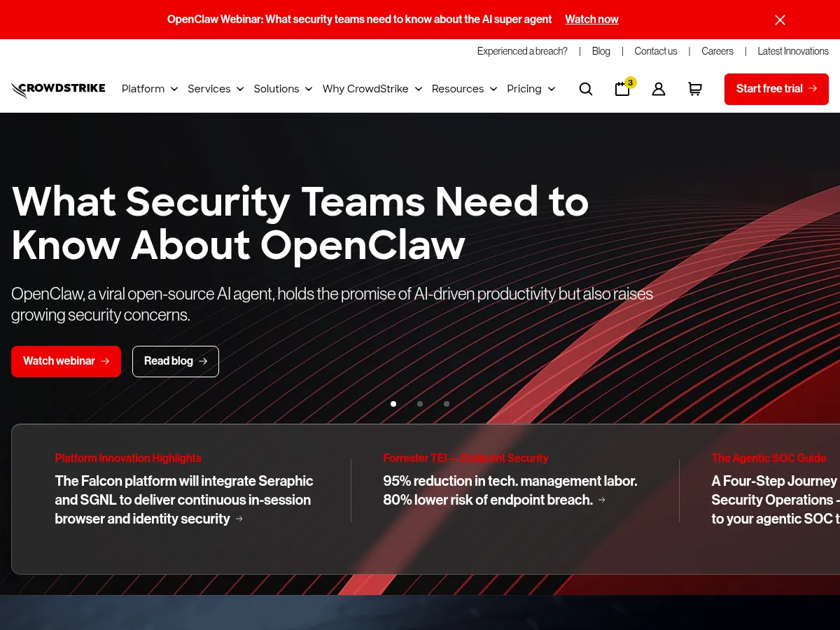Dismiss the OpenClaw webinar banner
840x630 pixels.
point(780,20)
